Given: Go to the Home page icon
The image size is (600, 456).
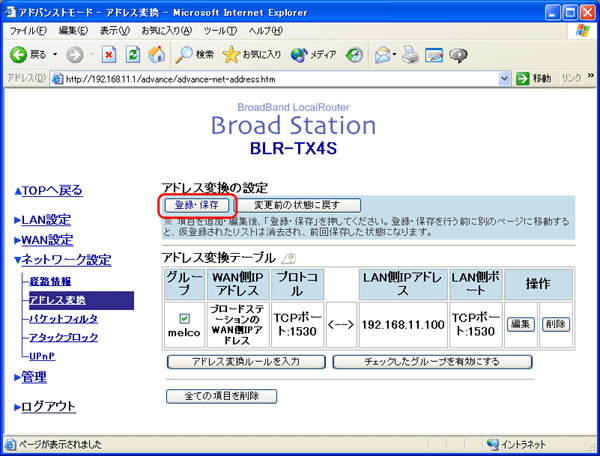Looking at the screenshot, I should coord(156,55).
